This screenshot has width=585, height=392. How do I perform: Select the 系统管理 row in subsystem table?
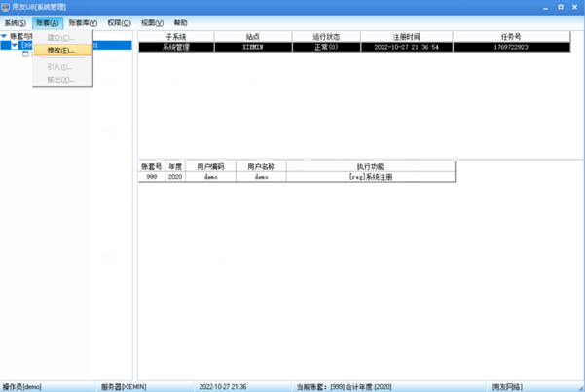click(x=176, y=46)
